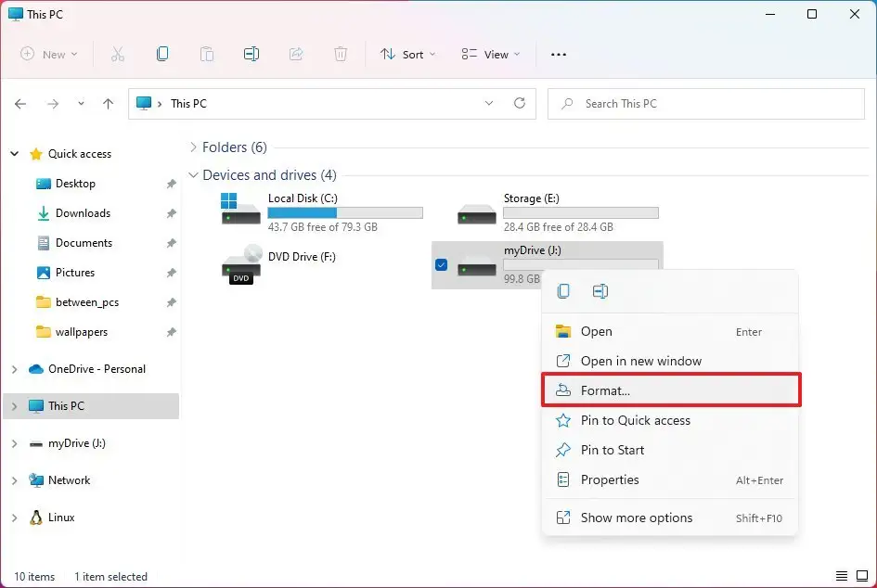Click the Paste icon in the toolbar
This screenshot has width=877, height=588.
[207, 54]
